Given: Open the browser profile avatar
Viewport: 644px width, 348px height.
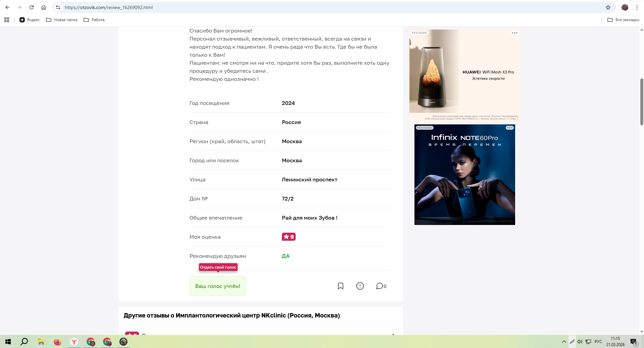Looking at the screenshot, I should tap(625, 7).
